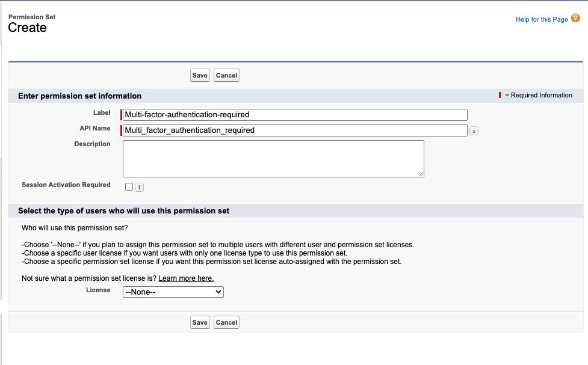Click the Session Activation Required label text
Screen dimensions: 588x365
[x=66, y=185]
